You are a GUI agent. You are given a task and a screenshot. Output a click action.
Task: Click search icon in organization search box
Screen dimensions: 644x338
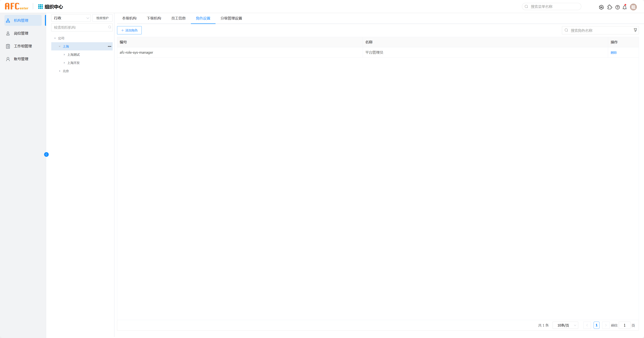[110, 27]
